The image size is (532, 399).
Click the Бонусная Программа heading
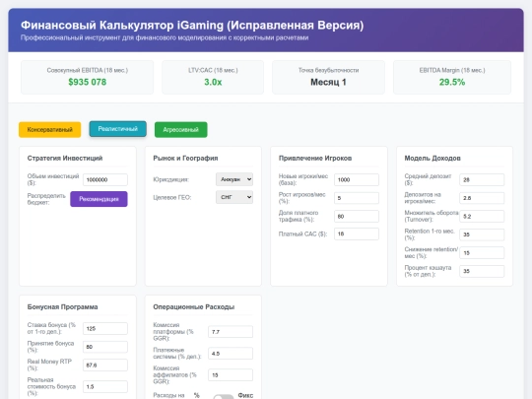pos(62,306)
